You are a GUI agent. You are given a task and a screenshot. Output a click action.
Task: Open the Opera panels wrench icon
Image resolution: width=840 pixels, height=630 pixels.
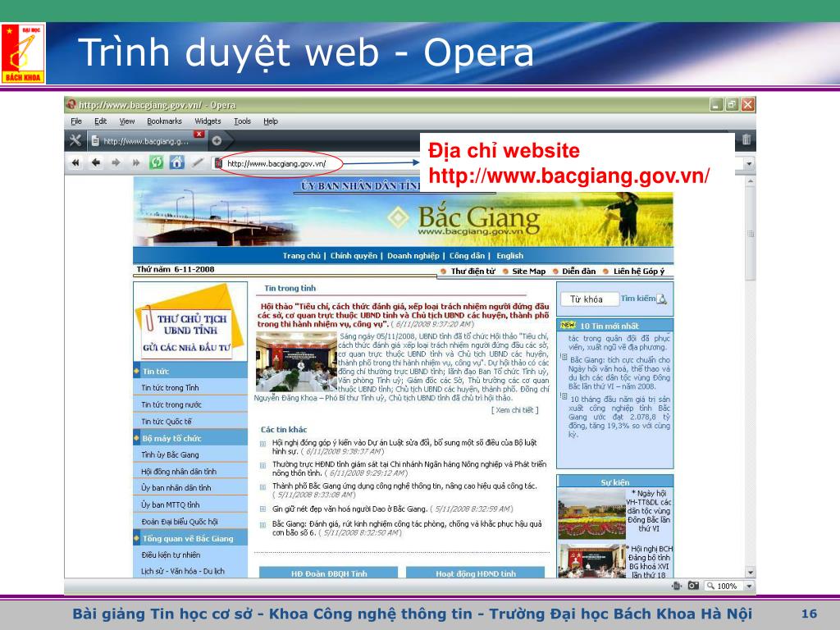pos(75,140)
